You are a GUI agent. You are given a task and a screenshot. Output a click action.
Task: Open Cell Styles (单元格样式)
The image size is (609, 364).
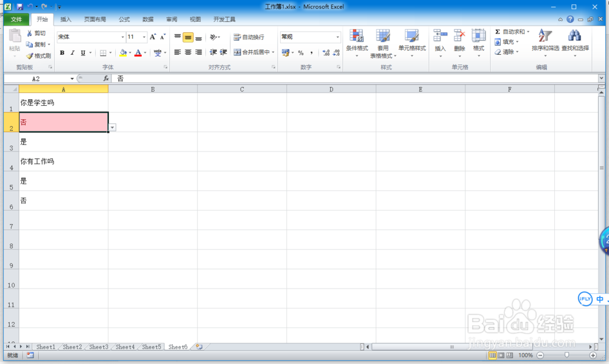coord(412,43)
